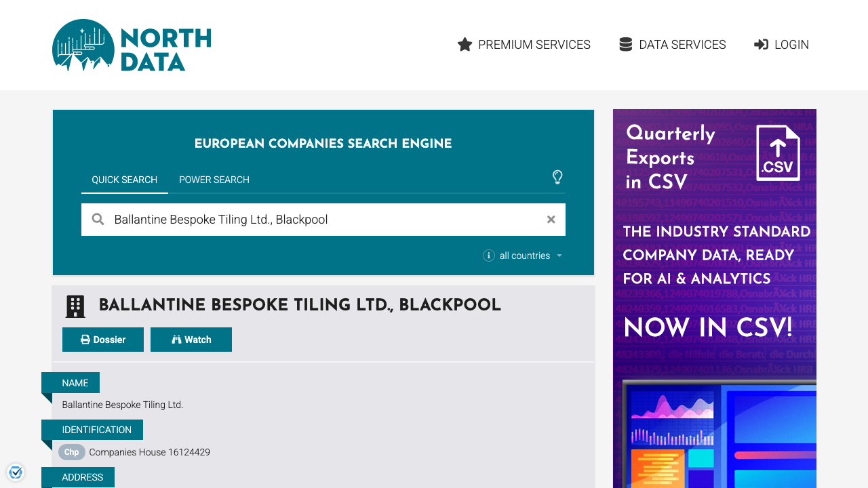Open the all countries dropdown
Screen dimensions: 868x488
click(524, 256)
